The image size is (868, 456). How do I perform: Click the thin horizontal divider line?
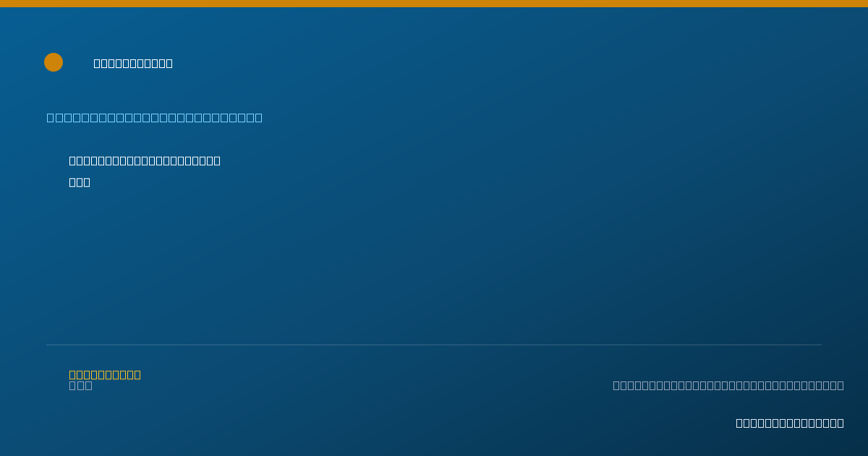[x=434, y=345]
